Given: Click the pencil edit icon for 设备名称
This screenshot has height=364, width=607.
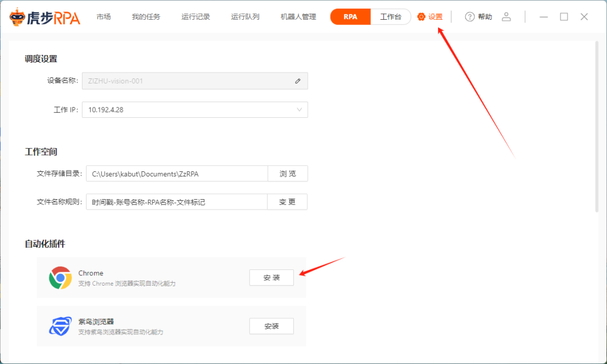Looking at the screenshot, I should point(298,81).
